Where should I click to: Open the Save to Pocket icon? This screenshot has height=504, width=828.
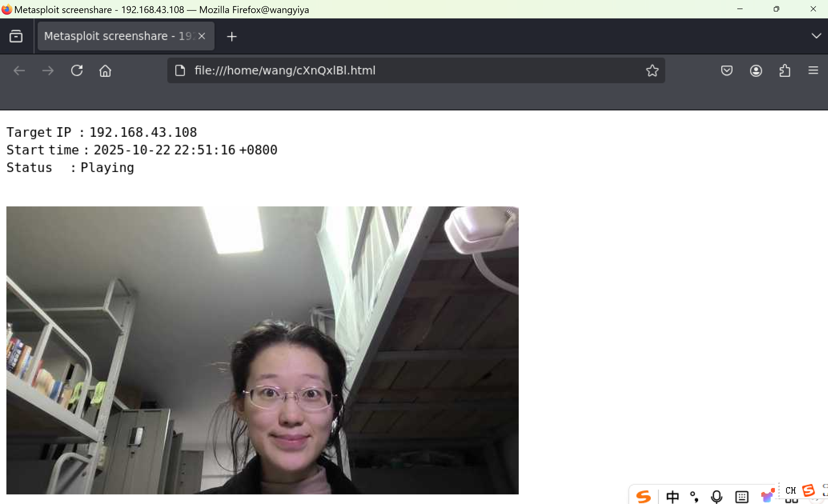tap(727, 70)
